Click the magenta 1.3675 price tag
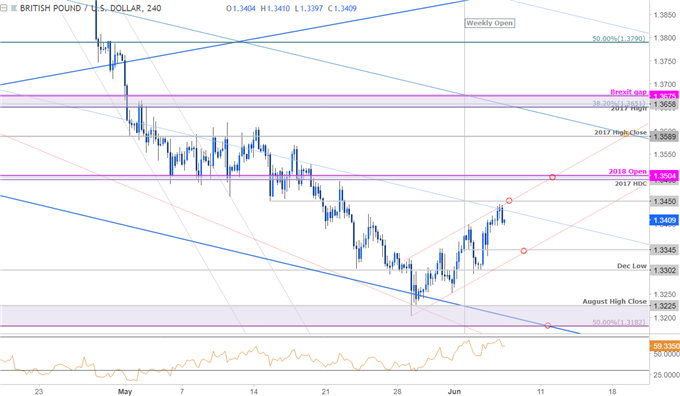 point(665,95)
